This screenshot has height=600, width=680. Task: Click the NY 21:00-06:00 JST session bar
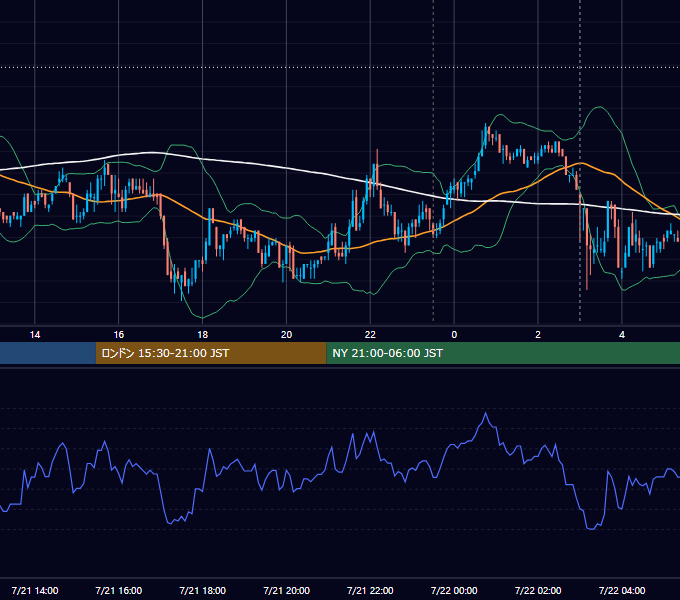coord(503,353)
